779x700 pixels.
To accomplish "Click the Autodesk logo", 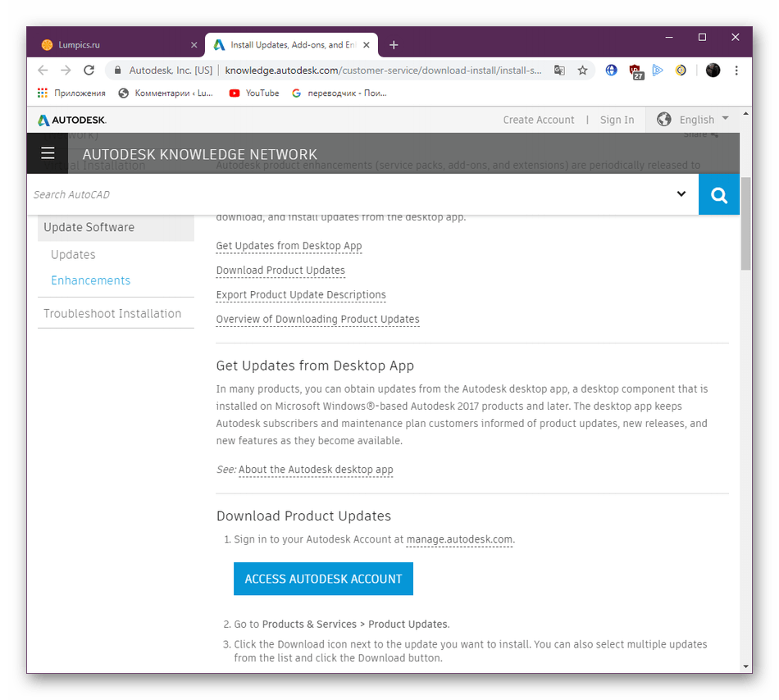I will tap(72, 120).
